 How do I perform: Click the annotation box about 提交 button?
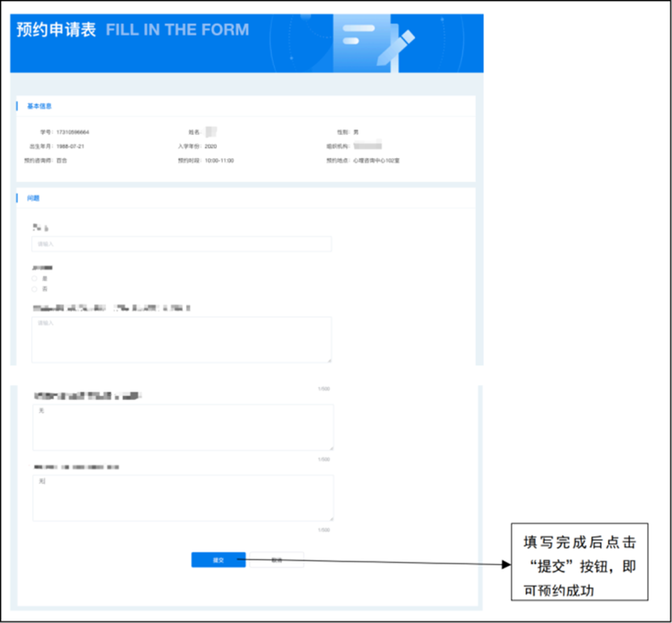[580, 561]
